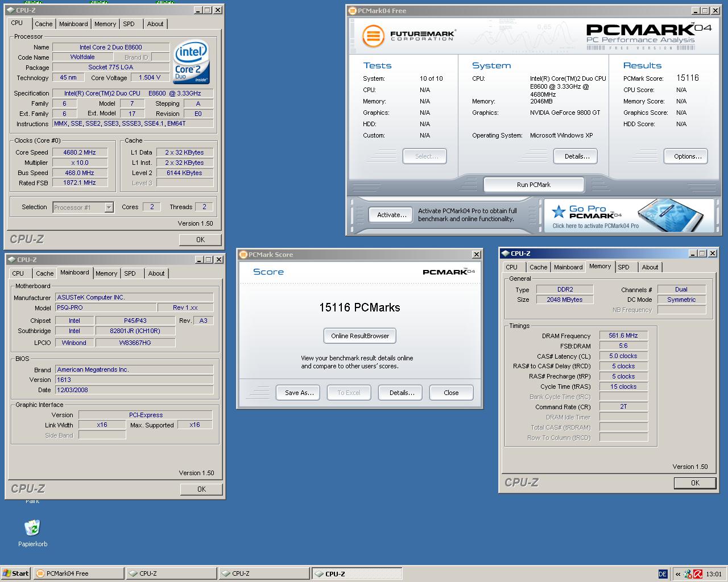Click the Intel Core 2 Duo logo
The image size is (728, 582).
pyautogui.click(x=192, y=62)
